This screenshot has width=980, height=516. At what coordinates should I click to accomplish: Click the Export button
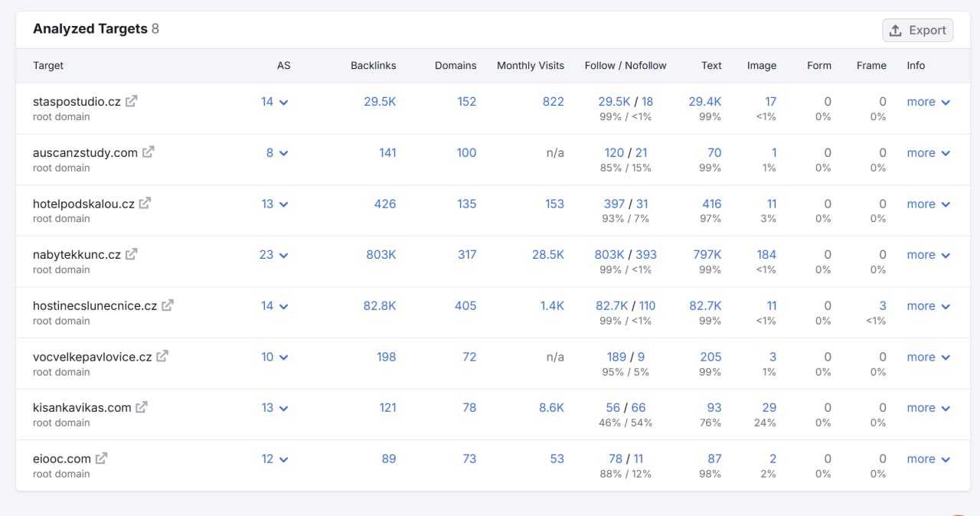click(917, 30)
